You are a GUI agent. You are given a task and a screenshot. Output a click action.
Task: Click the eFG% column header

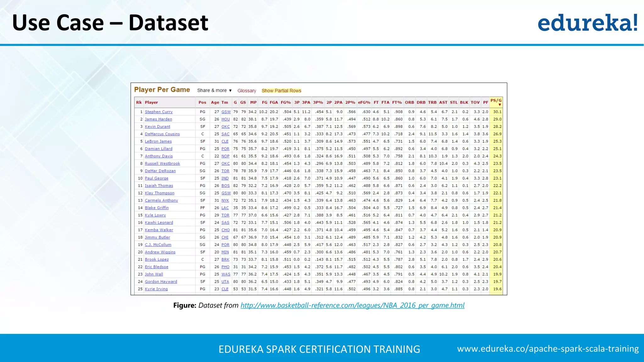pyautogui.click(x=364, y=102)
